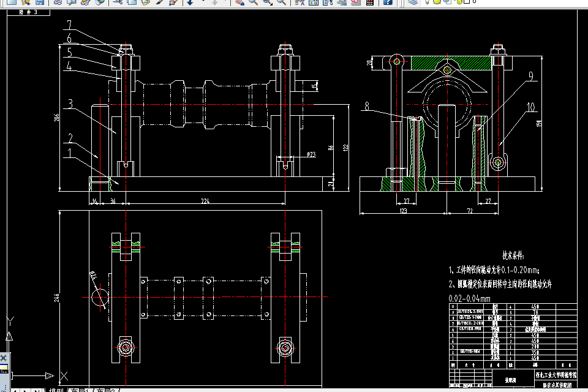
Task: Click the Help question mark icon
Action: point(388,2)
